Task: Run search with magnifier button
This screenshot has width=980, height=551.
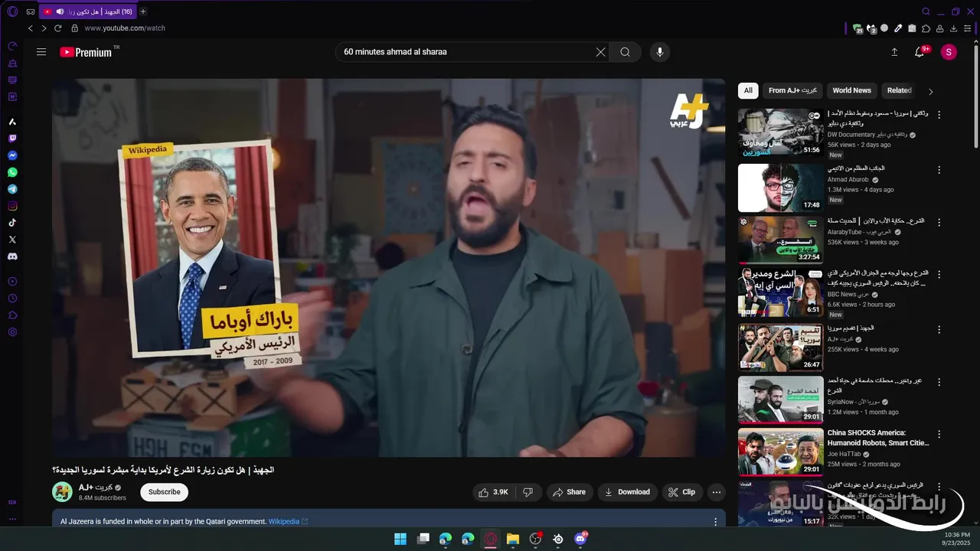Action: (x=626, y=52)
